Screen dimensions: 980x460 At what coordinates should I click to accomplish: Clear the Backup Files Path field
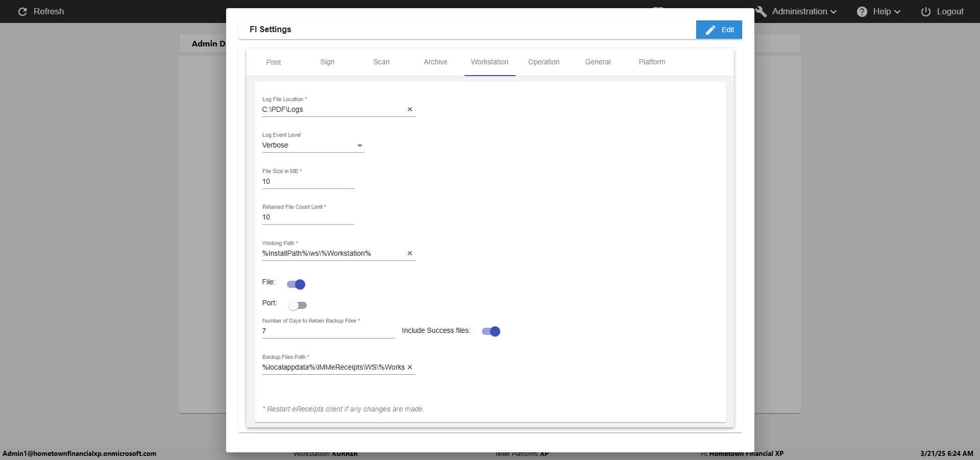(410, 367)
